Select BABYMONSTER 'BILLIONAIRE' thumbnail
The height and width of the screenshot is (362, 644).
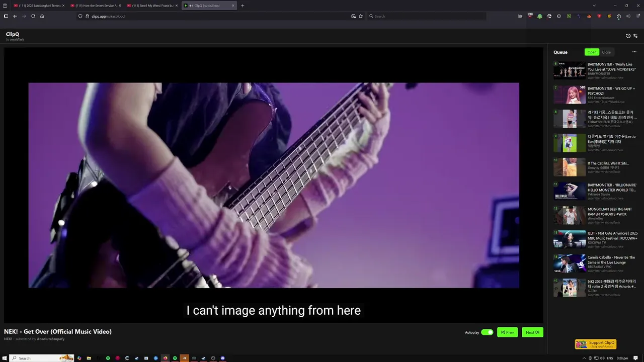(570, 191)
